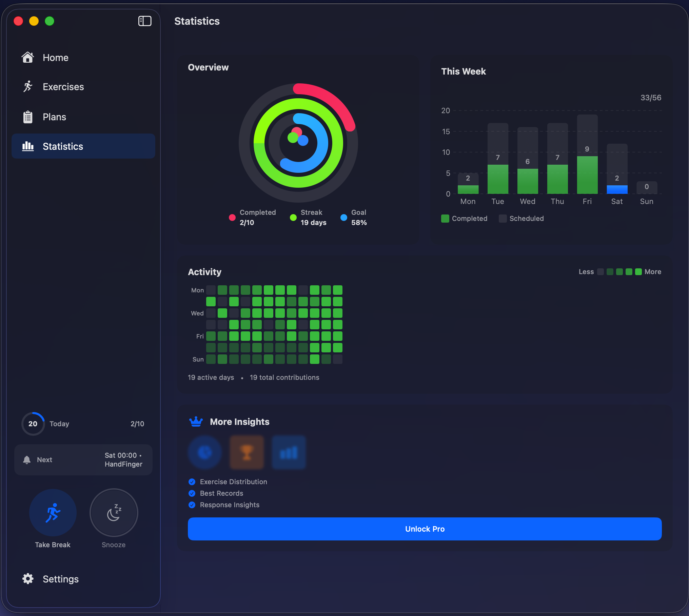Click the Exercise Distribution checkmark
This screenshot has height=616, width=689.
(192, 482)
